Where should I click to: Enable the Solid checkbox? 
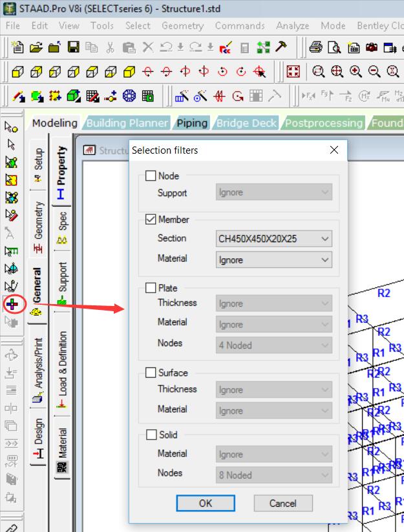151,435
